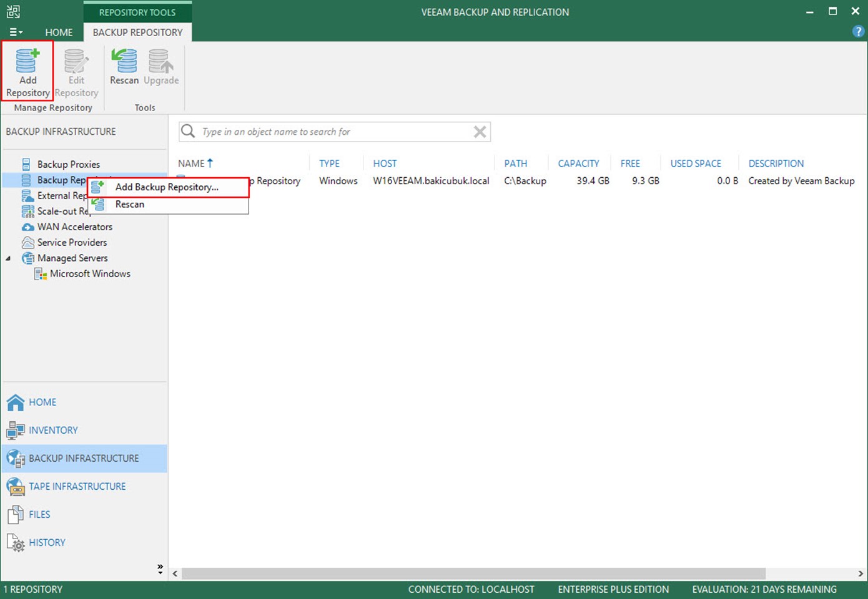Open Service Providers node
Image resolution: width=868 pixels, height=599 pixels.
click(72, 242)
